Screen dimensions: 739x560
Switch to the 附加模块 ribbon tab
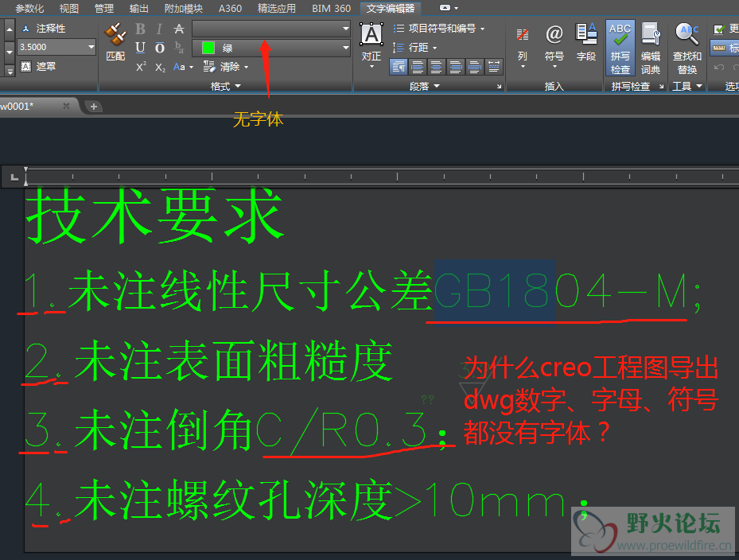click(183, 9)
